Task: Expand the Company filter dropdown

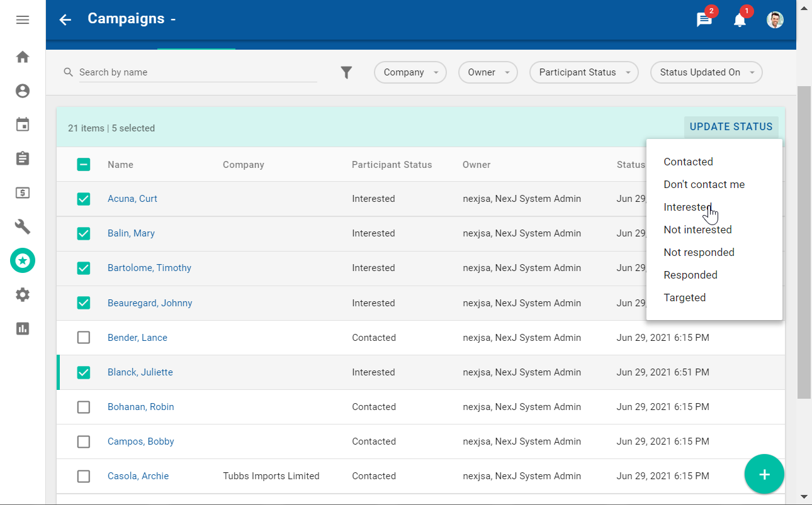Action: click(410, 72)
